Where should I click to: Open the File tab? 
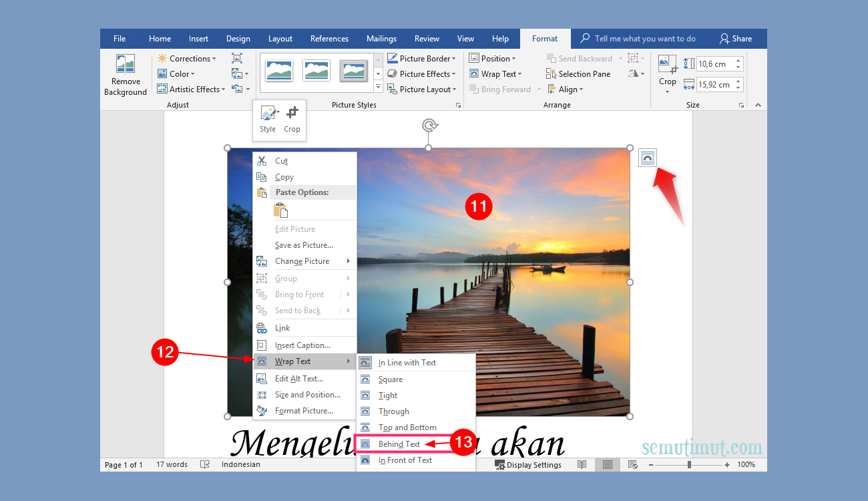(x=120, y=39)
